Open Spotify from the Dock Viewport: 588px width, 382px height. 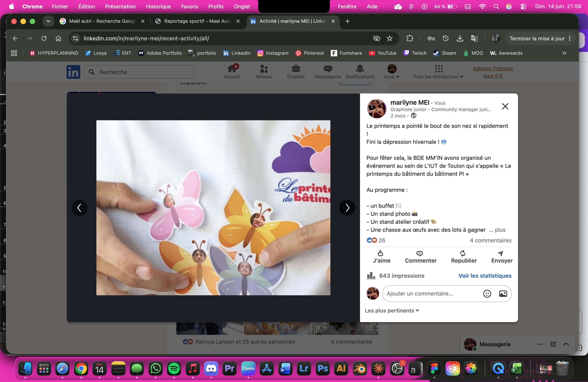pyautogui.click(x=174, y=368)
